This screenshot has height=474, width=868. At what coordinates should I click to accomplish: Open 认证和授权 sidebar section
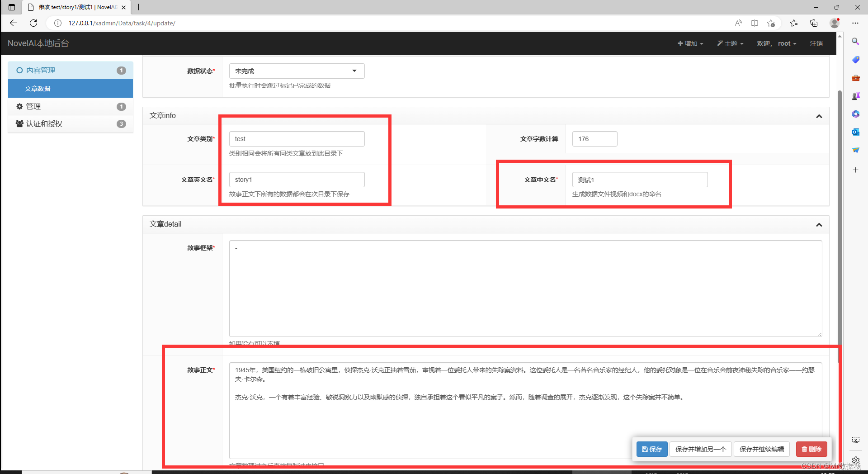pos(71,124)
